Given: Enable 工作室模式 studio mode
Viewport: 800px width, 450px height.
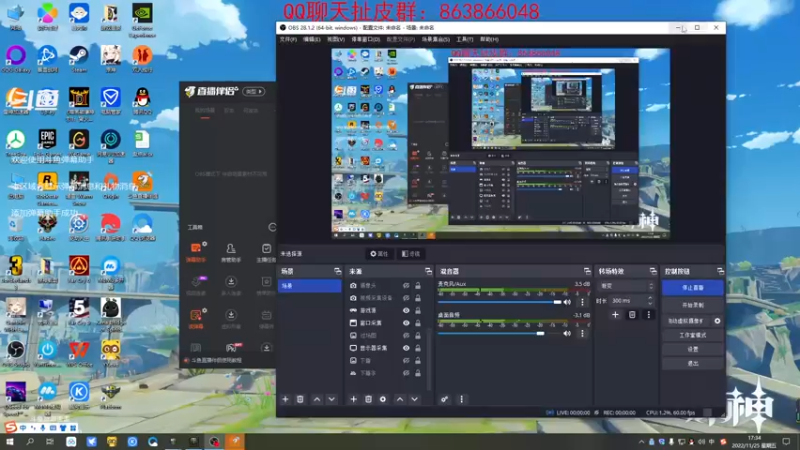Looking at the screenshot, I should click(692, 335).
